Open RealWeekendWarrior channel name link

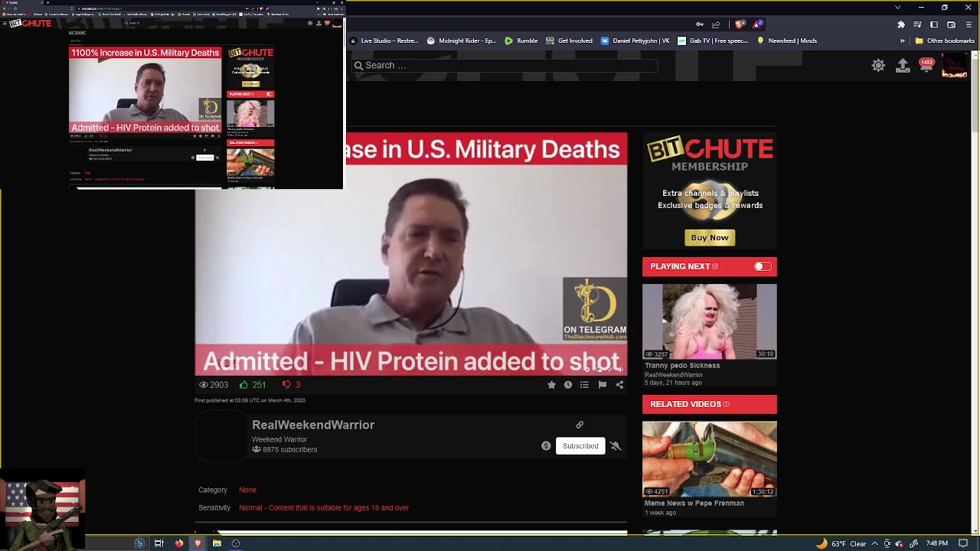[313, 425]
